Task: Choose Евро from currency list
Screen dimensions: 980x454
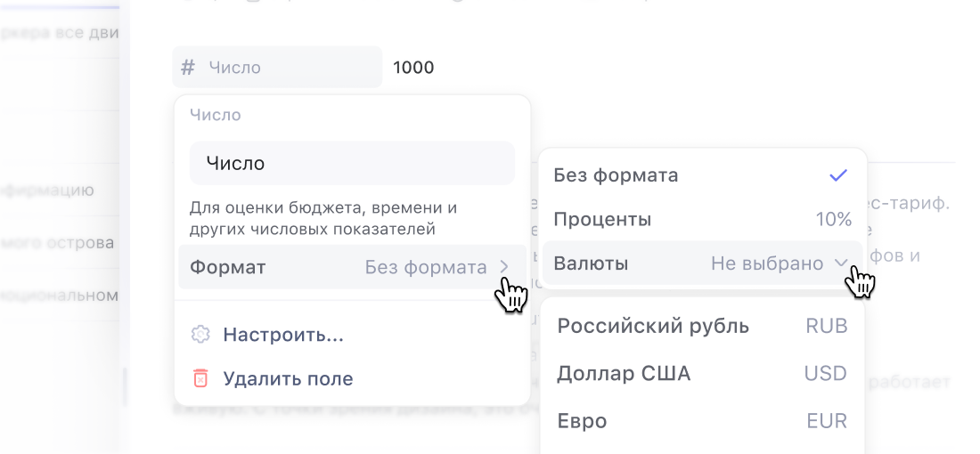Action: [582, 420]
